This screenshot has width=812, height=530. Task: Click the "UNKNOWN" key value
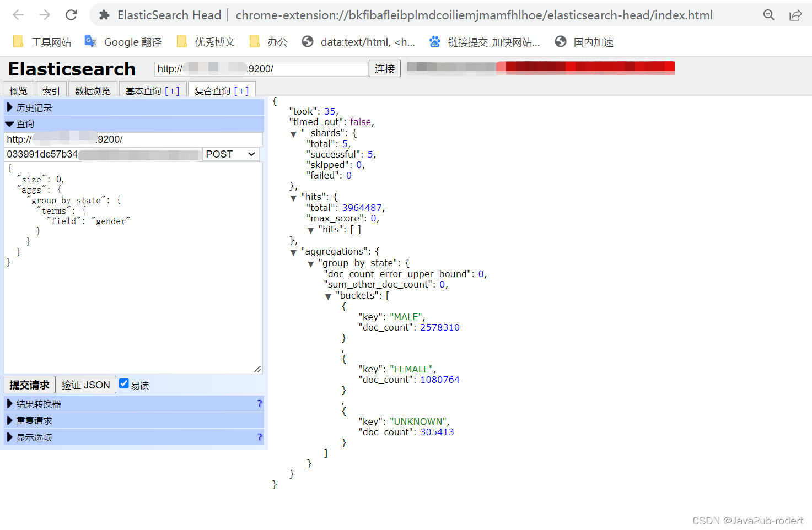tap(418, 421)
